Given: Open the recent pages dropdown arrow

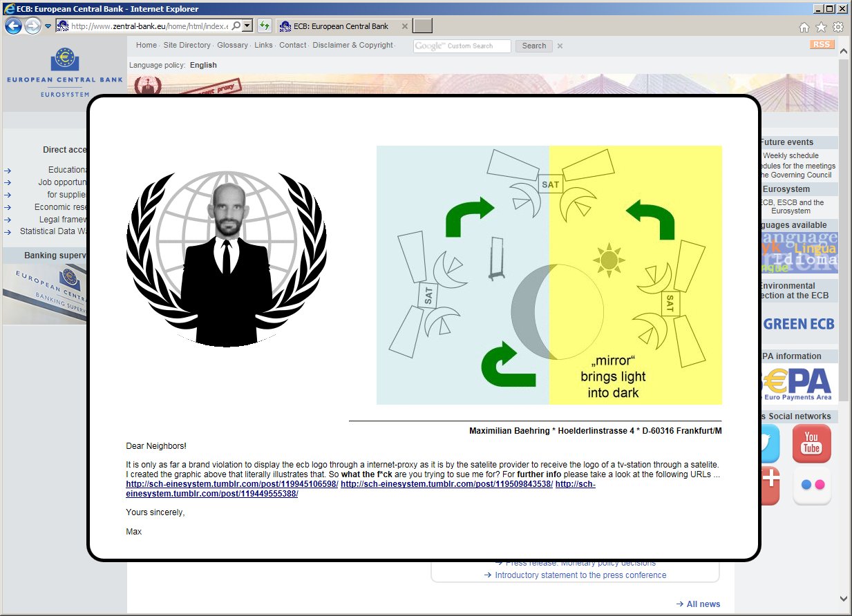Looking at the screenshot, I should pyautogui.click(x=48, y=26).
